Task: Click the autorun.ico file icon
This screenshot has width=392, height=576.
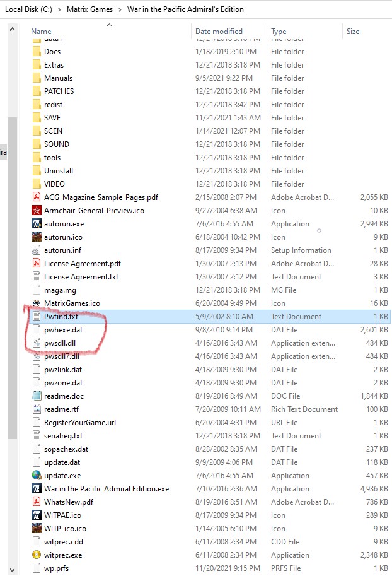Action: coord(37,237)
